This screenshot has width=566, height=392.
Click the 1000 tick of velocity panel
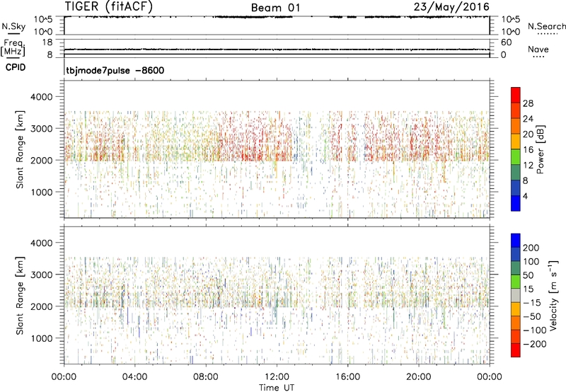[41, 338]
